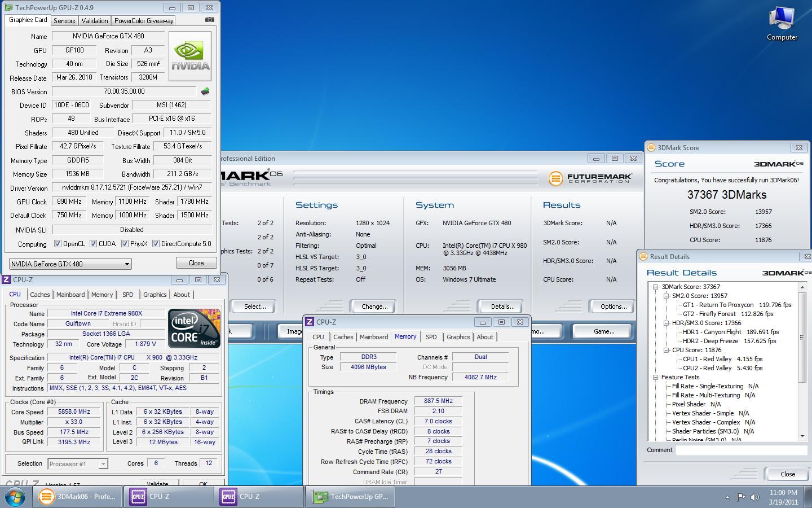Click the results Options... button
The width and height of the screenshot is (812, 508).
point(614,306)
